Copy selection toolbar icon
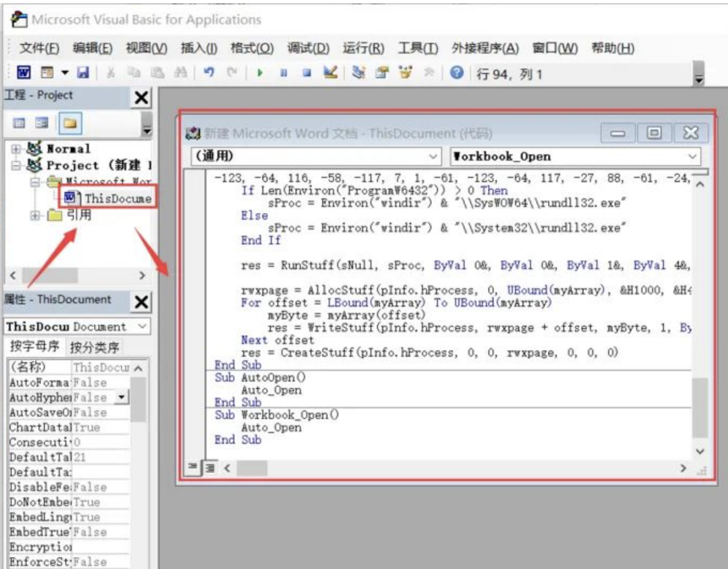The height and width of the screenshot is (569, 728). point(134,73)
